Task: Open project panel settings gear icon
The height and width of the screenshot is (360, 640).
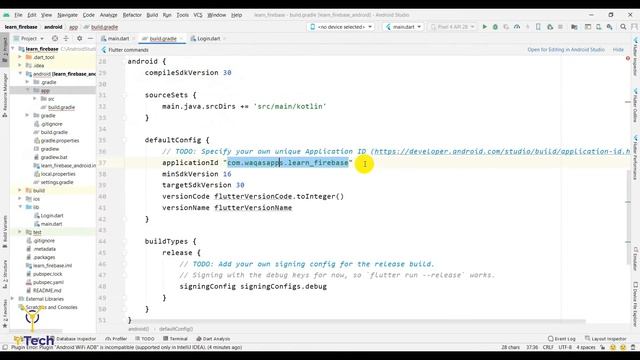Action: (x=79, y=38)
